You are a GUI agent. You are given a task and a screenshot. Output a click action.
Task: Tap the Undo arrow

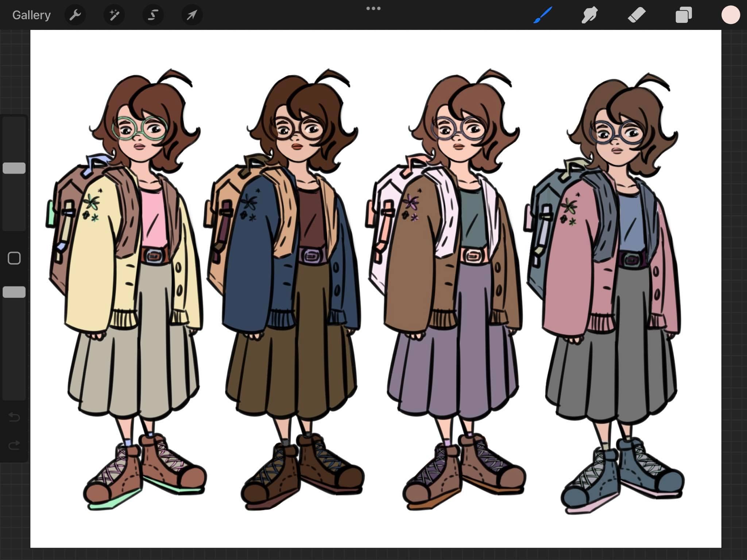pos(14,417)
